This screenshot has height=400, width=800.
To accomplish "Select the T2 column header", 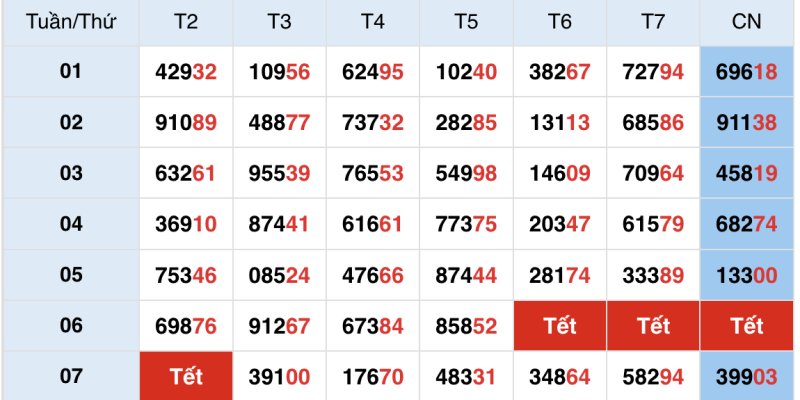I will (x=186, y=22).
